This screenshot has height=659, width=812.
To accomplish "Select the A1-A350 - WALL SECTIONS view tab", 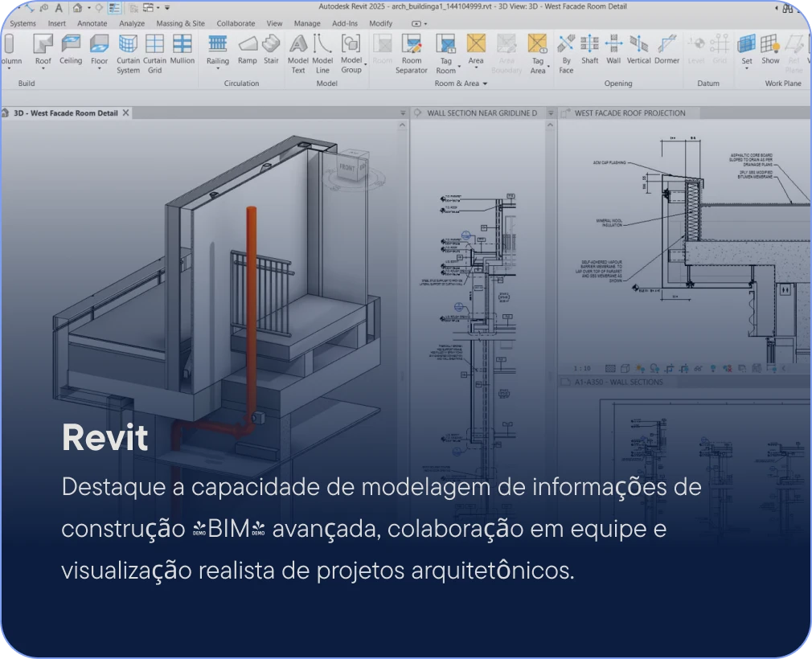I will point(619,382).
